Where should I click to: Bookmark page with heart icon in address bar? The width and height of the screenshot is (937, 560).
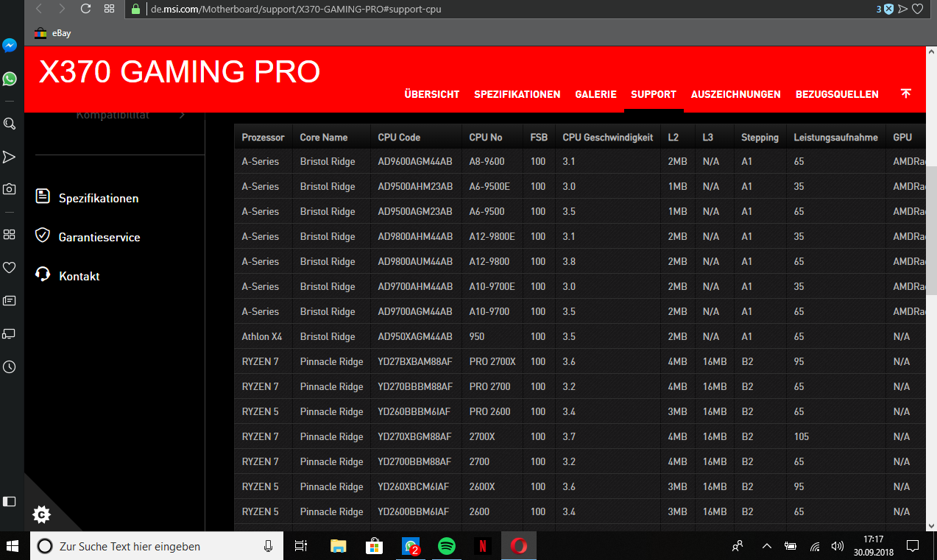918,9
